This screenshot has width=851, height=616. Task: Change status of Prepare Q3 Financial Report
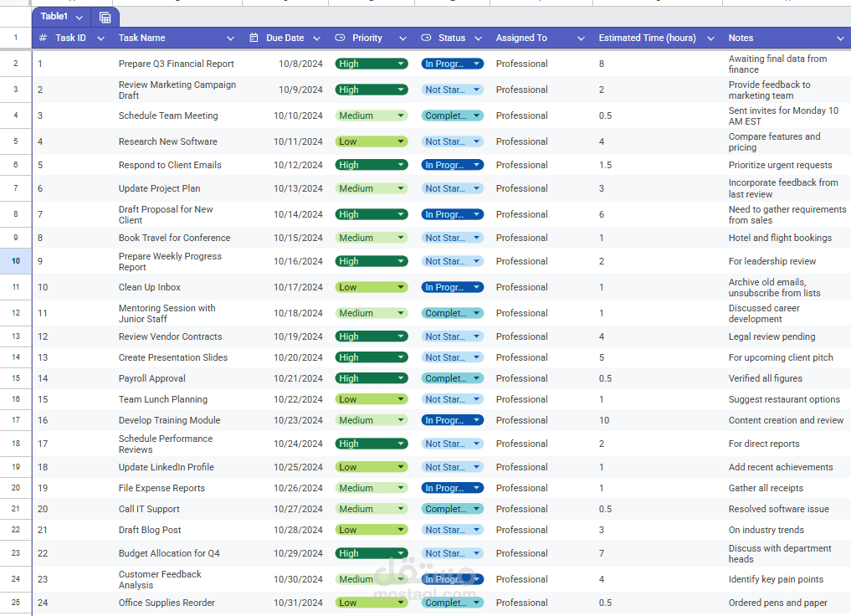[452, 64]
